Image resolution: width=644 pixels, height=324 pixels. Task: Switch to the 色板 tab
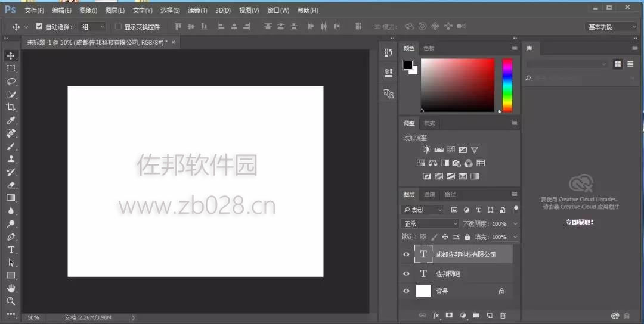(429, 48)
